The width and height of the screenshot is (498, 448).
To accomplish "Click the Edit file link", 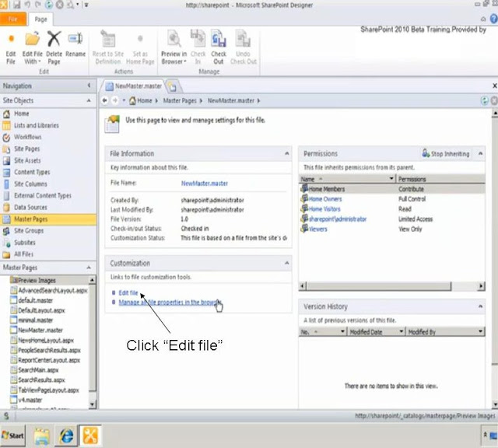I will point(128,292).
